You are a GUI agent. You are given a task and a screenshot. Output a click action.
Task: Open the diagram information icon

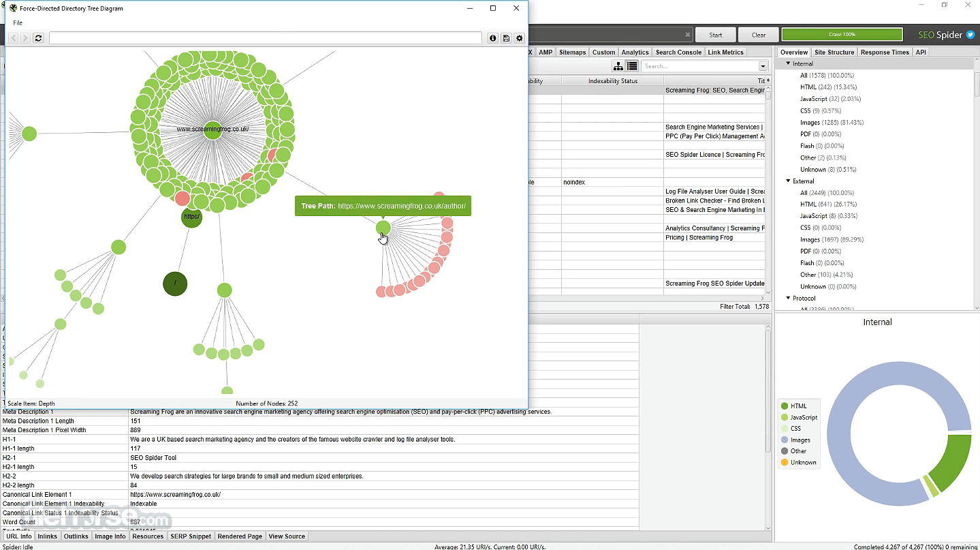pos(493,38)
